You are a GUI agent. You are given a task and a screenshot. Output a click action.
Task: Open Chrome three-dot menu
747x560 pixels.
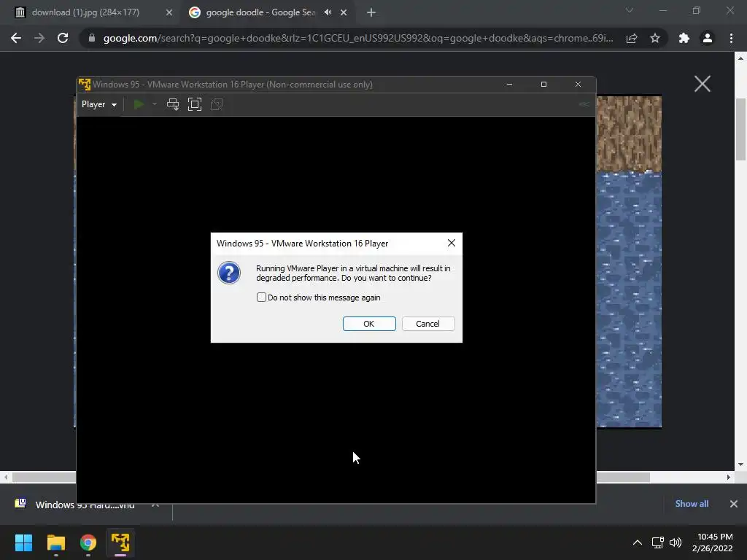(731, 38)
